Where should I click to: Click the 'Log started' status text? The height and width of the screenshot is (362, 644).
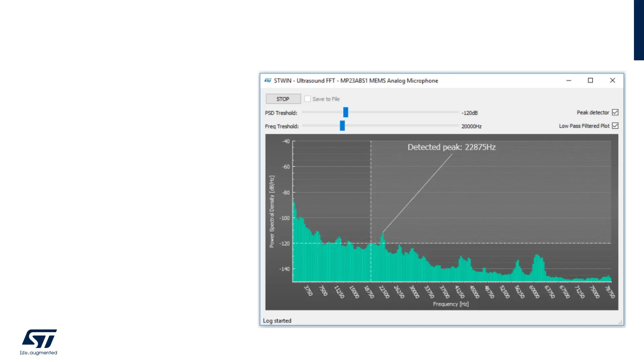pos(277,321)
